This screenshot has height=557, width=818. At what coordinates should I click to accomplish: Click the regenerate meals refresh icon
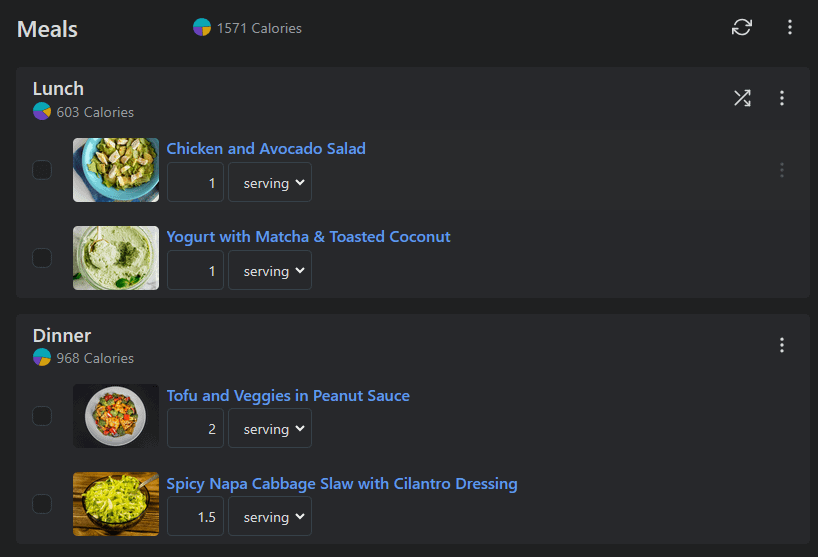click(x=742, y=27)
